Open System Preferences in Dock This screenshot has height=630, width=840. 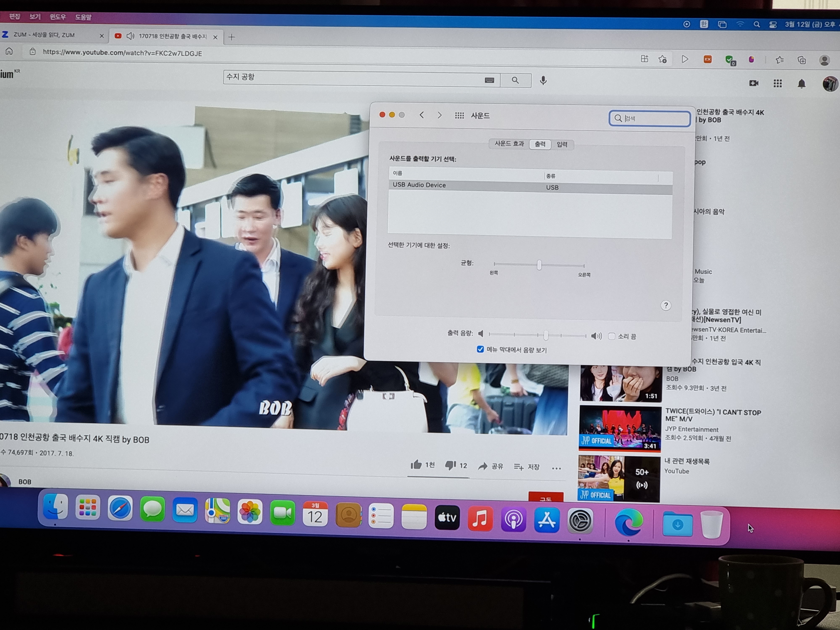click(580, 521)
